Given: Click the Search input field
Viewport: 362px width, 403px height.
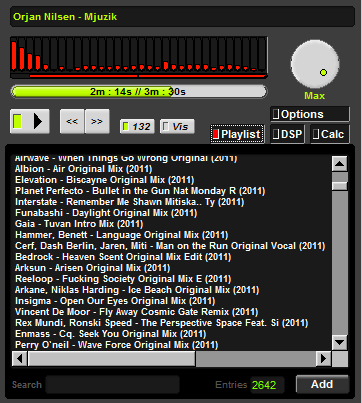Looking at the screenshot, I should pos(113,385).
